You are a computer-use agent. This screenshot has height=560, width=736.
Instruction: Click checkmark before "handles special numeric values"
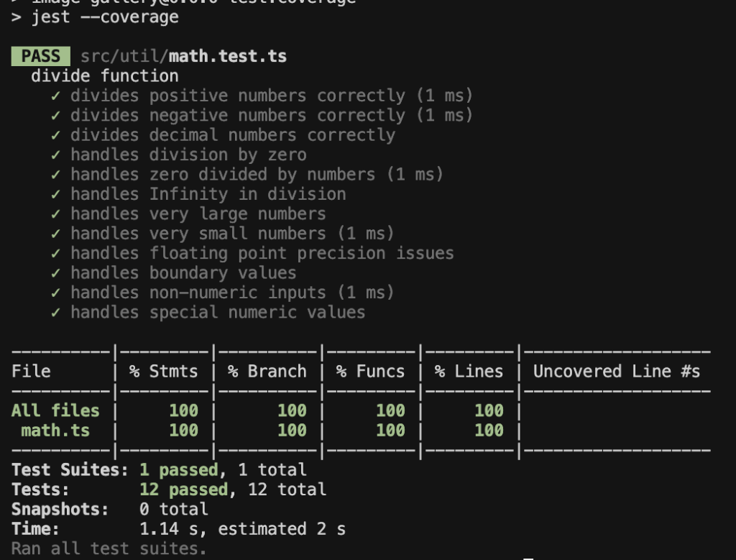tap(56, 313)
